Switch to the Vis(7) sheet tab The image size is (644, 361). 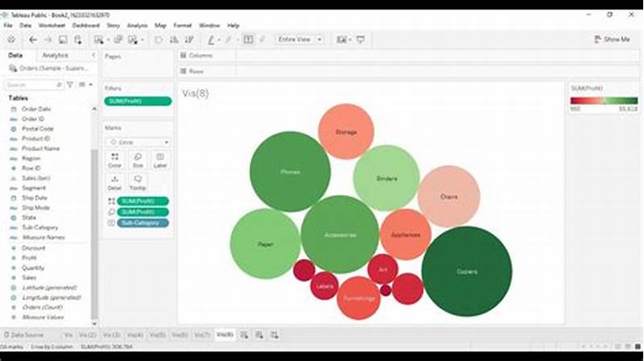pyautogui.click(x=202, y=335)
